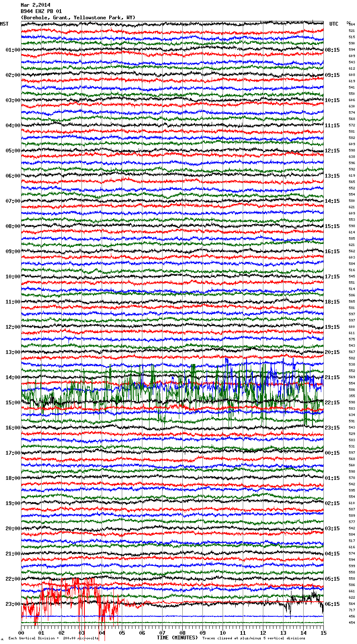Click the DC offset value 355
Screen dimensions: 357x644
tap(352, 396)
